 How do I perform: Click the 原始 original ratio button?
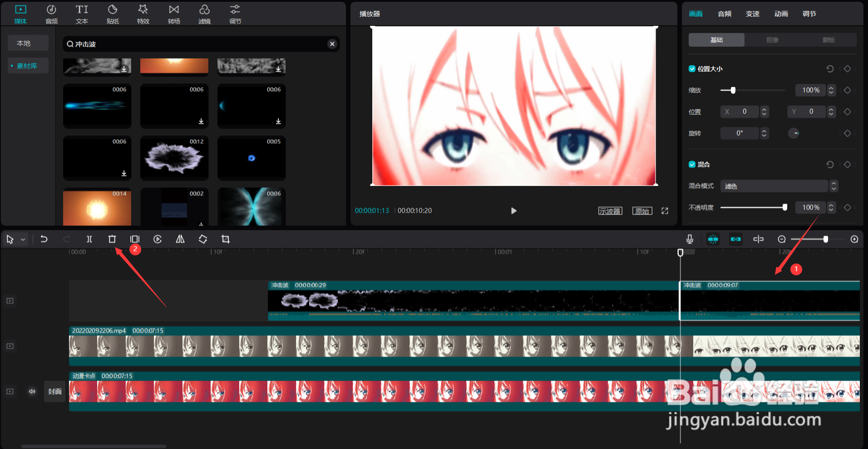pyautogui.click(x=642, y=211)
